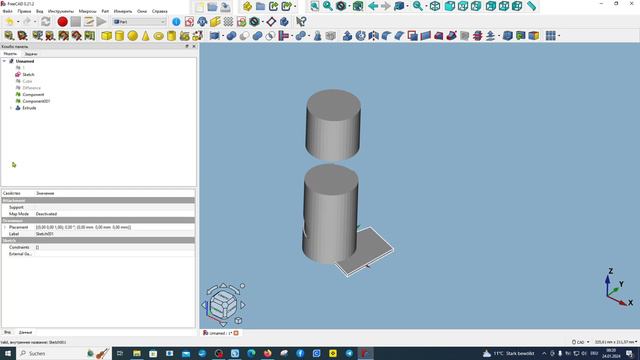This screenshot has height=360, width=640.
Task: Click the Extrude tool icon
Action: tap(347, 36)
